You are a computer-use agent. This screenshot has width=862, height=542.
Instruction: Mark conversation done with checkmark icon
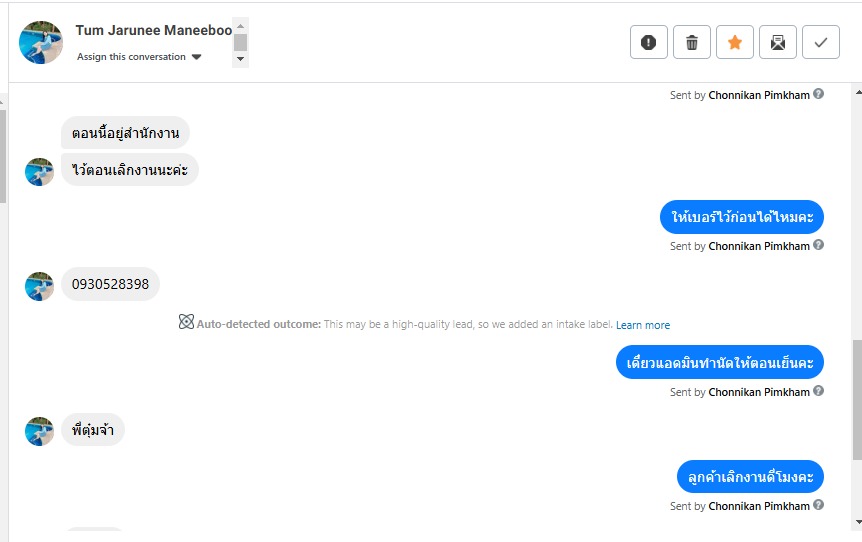[821, 42]
